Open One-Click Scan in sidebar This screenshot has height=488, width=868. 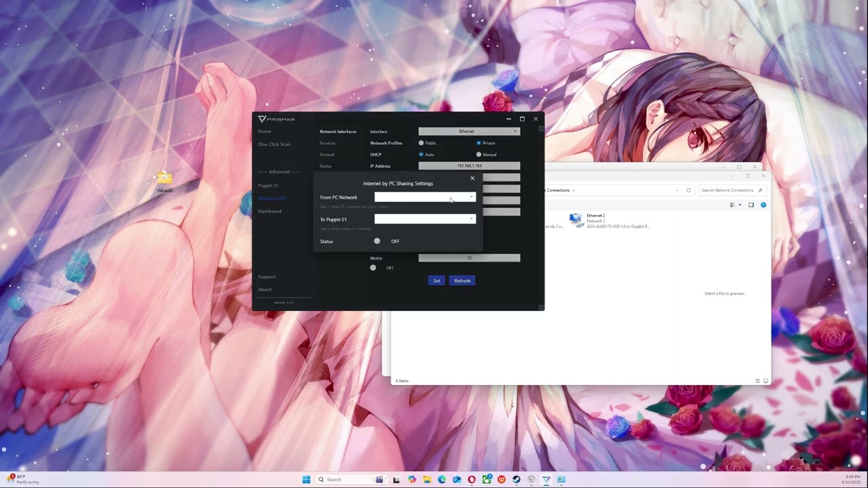point(274,144)
